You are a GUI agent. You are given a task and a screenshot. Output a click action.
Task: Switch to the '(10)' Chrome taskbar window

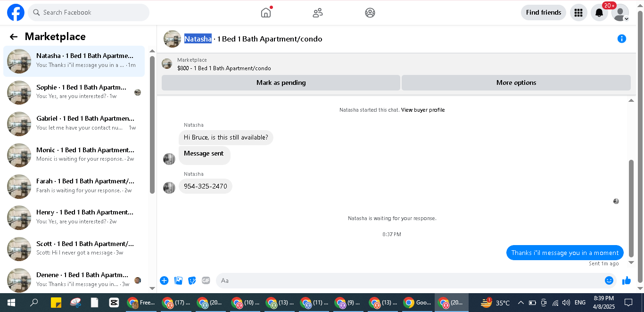[x=246, y=303]
